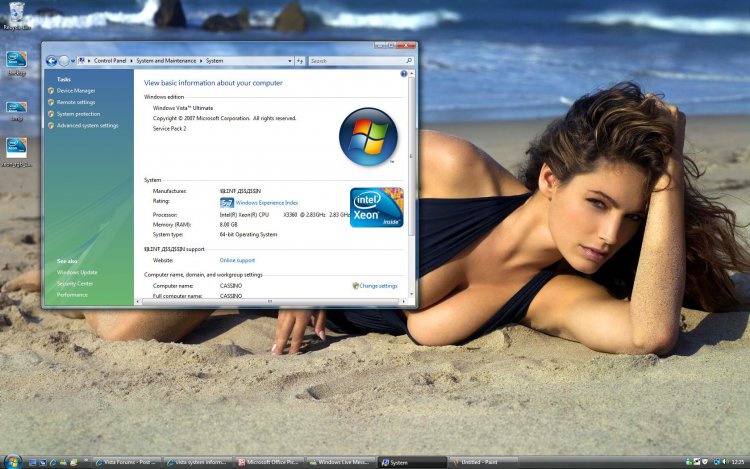The width and height of the screenshot is (750, 469).
Task: Click the Windows Vista orb logo
Action: point(368,137)
